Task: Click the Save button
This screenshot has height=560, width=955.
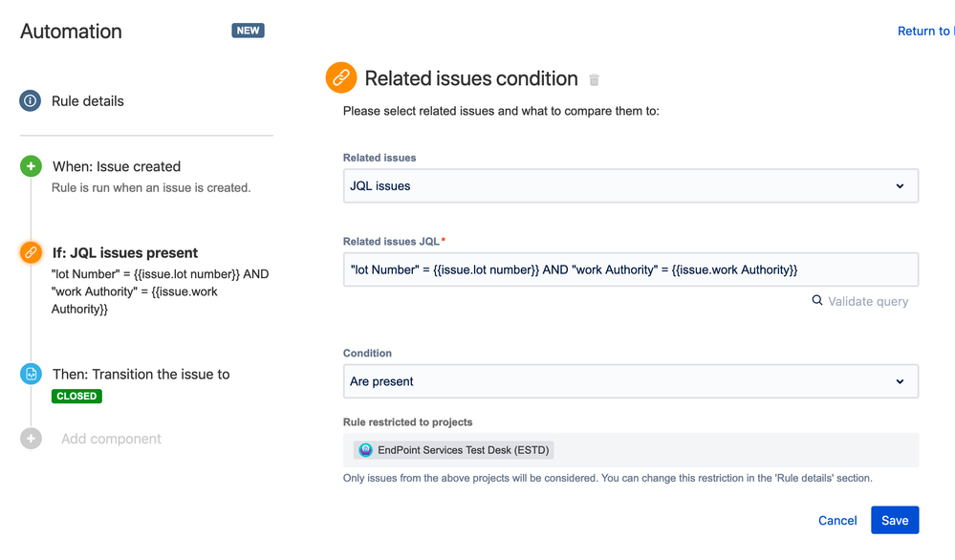Action: coord(895,520)
